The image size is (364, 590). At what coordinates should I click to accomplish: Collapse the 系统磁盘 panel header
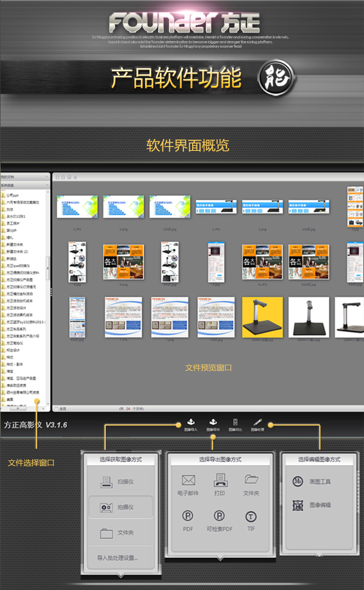[25, 185]
